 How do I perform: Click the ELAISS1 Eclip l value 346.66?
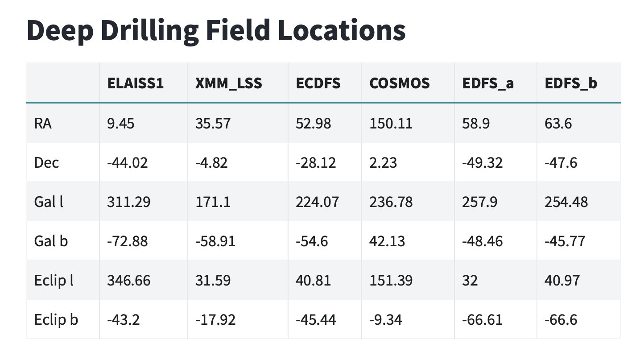coord(128,280)
